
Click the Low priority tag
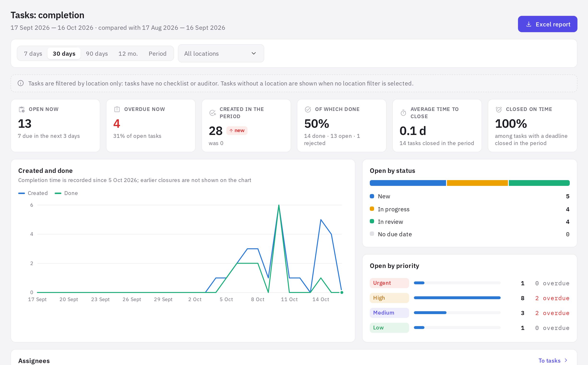pos(389,328)
